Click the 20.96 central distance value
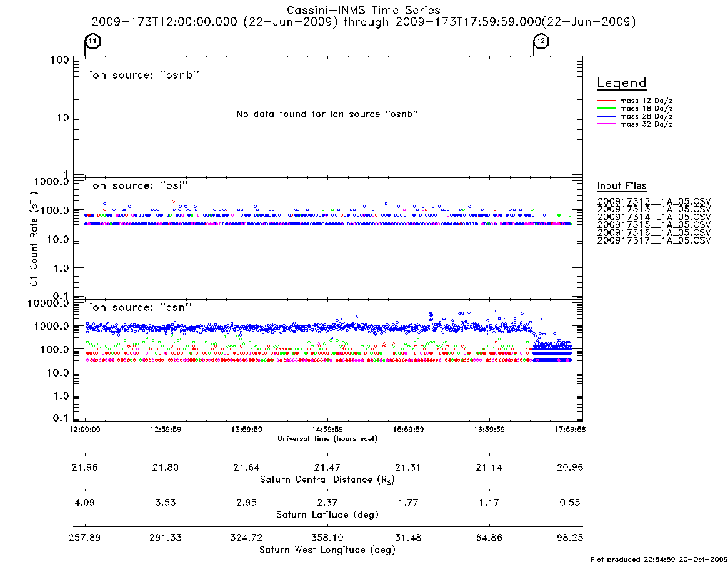728x562 pixels. [x=570, y=467]
